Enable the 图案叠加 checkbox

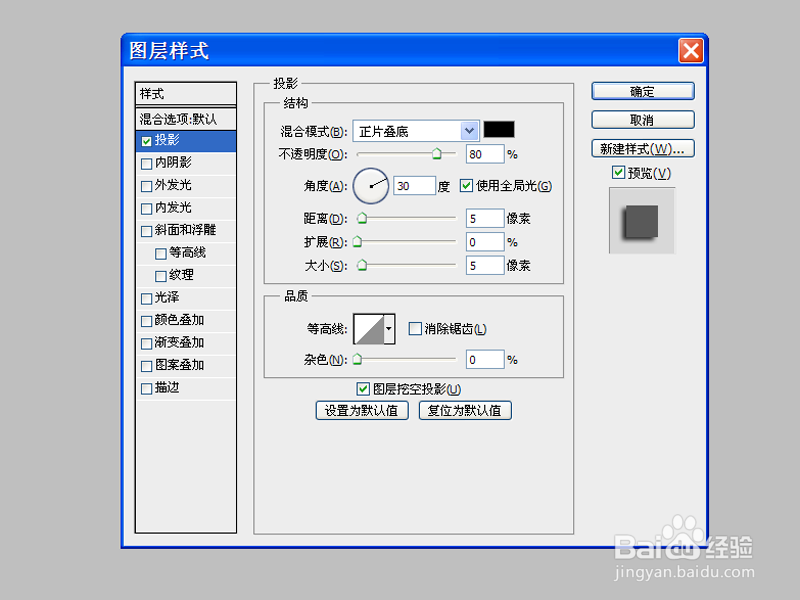[146, 366]
